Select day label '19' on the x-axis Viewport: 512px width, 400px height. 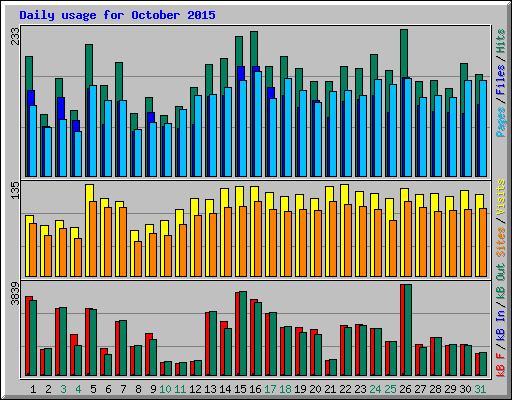(300, 389)
